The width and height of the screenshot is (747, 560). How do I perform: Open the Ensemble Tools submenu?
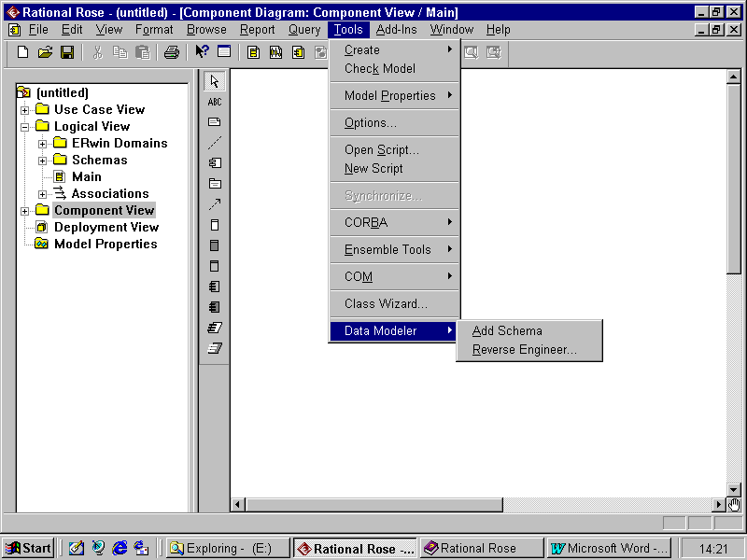tap(394, 249)
